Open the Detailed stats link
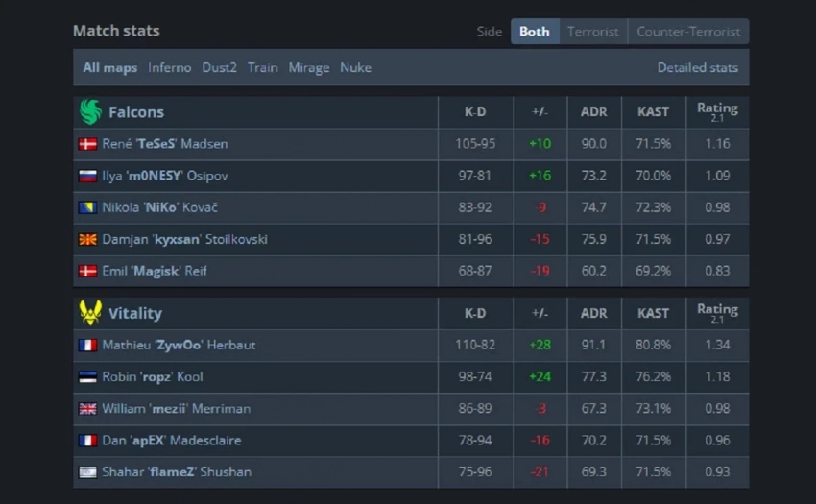Screen dimensions: 816x504 [697, 68]
